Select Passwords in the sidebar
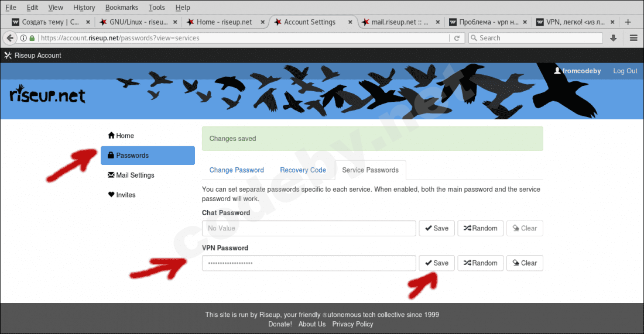 pos(148,156)
